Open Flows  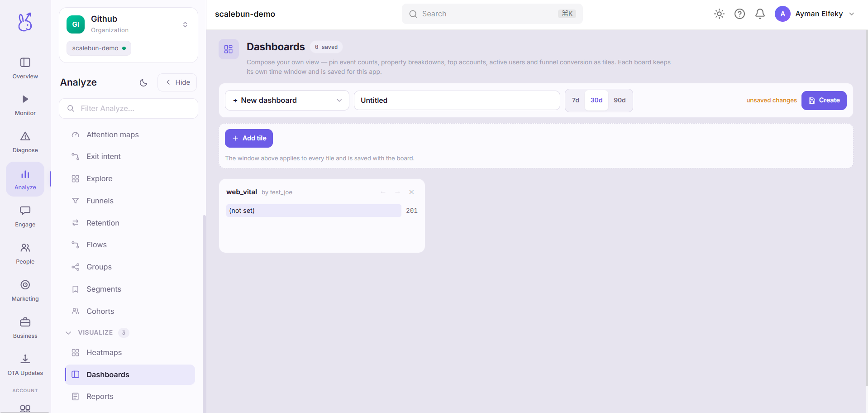pos(130,245)
